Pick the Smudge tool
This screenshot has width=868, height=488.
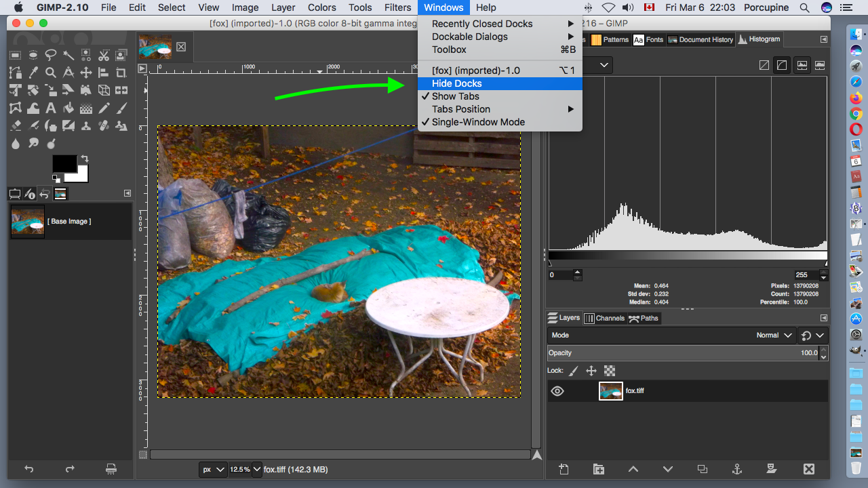(33, 143)
